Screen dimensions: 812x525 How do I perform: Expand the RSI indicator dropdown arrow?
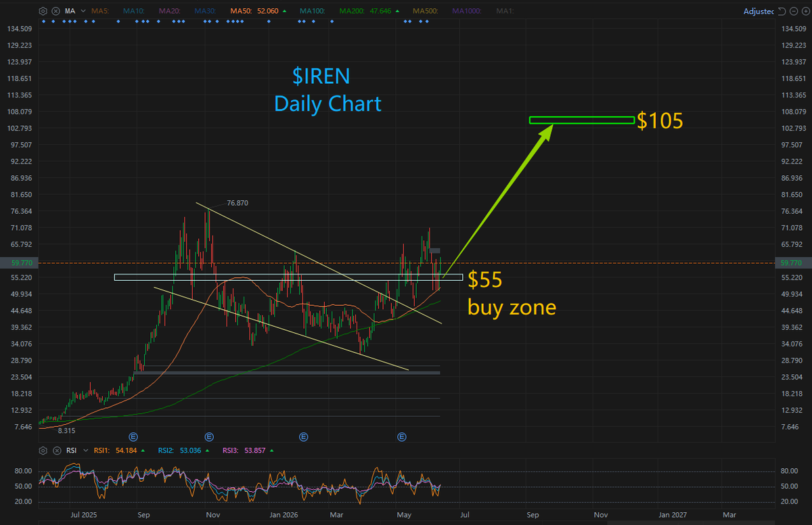click(x=85, y=451)
